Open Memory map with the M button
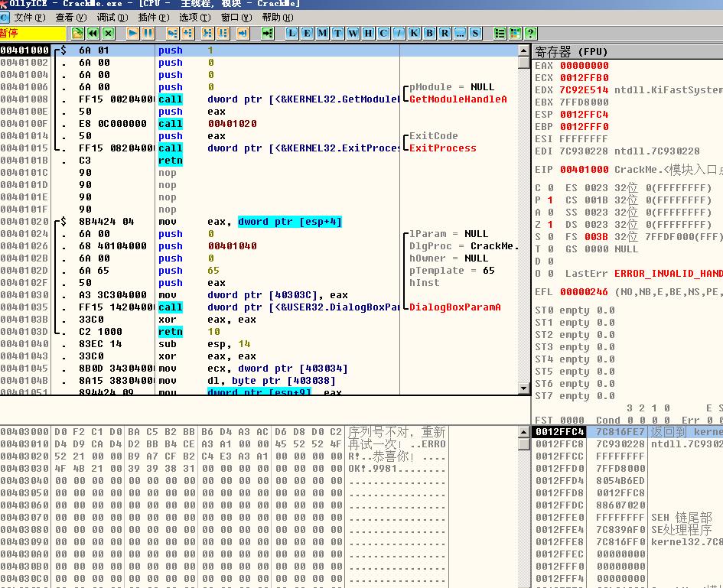 pyautogui.click(x=322, y=33)
